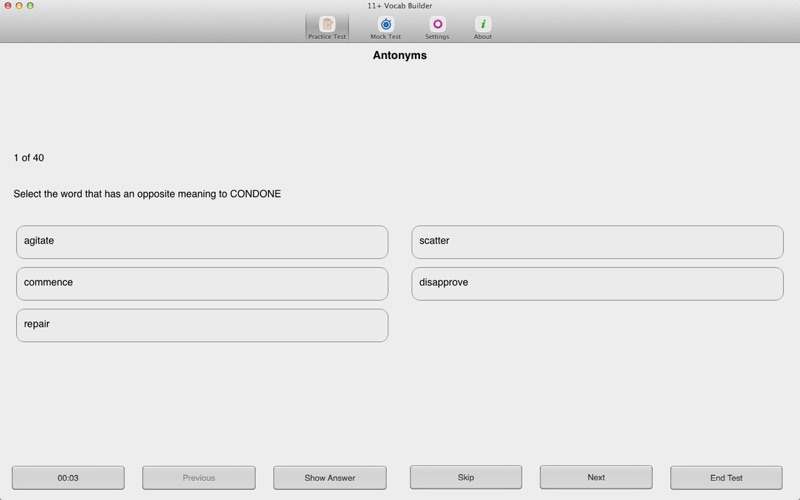This screenshot has width=800, height=500.
Task: Open the Settings toolbar icon
Action: (437, 27)
